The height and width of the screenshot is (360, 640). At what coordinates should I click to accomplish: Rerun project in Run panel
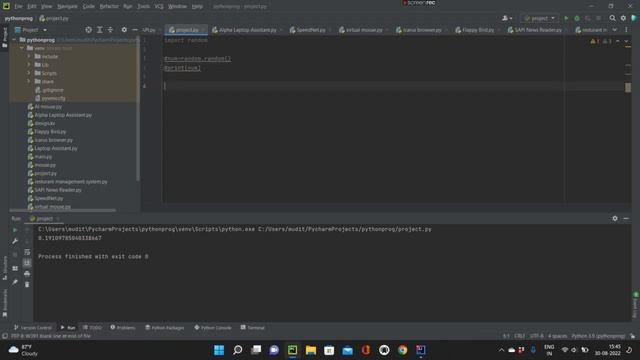(15, 230)
